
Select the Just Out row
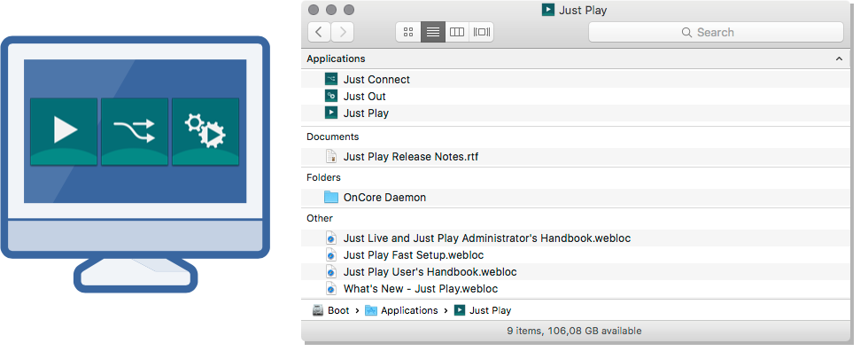click(576, 96)
